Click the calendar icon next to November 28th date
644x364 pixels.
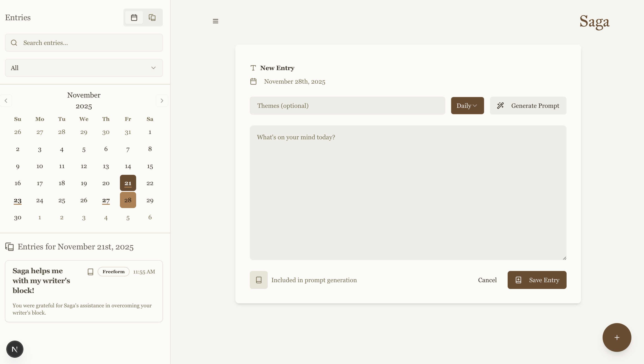tap(253, 81)
